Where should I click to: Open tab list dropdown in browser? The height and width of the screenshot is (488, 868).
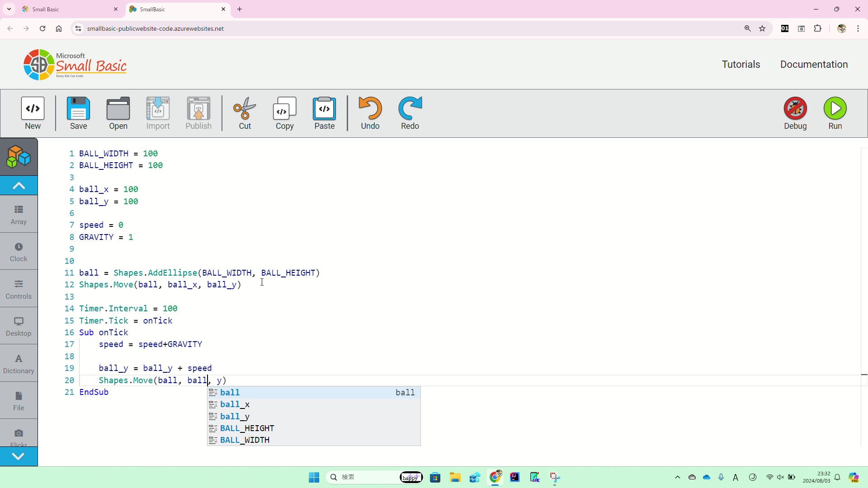tap(9, 9)
